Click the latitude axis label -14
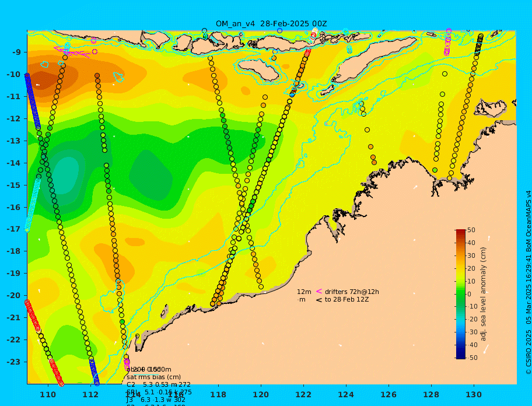 (x=14, y=163)
